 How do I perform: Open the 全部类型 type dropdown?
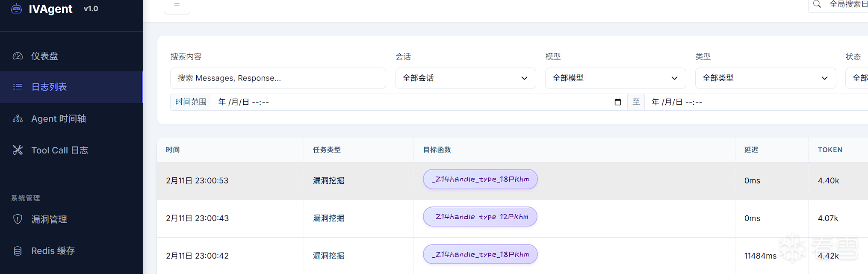[x=765, y=78]
